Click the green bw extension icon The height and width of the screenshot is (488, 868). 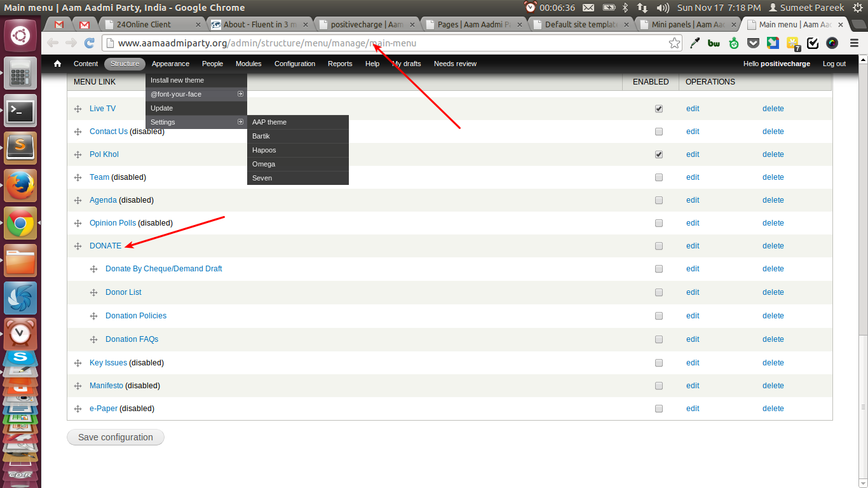coord(714,43)
